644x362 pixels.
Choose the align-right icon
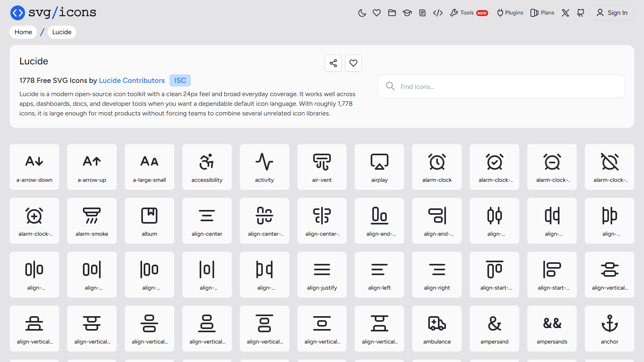pyautogui.click(x=437, y=275)
